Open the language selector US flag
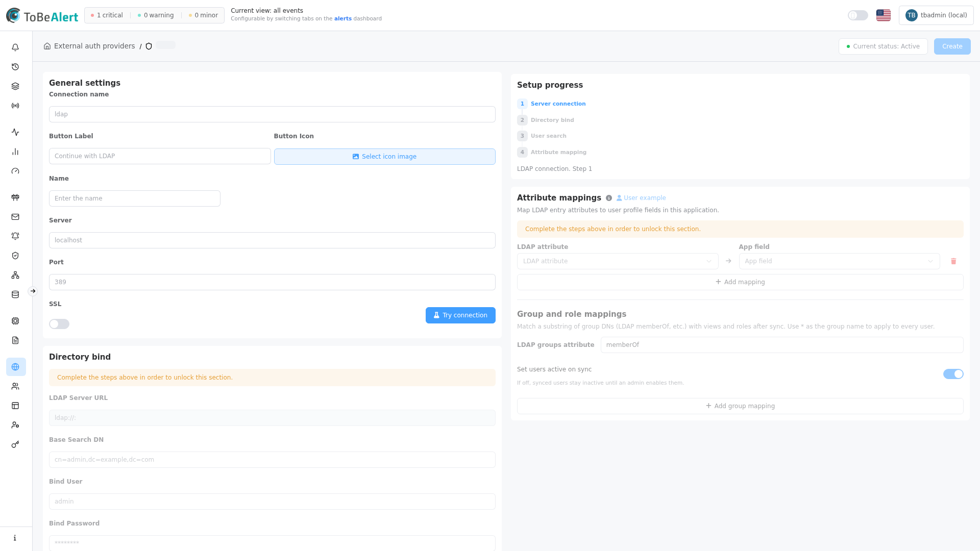Image resolution: width=980 pixels, height=551 pixels. point(884,15)
